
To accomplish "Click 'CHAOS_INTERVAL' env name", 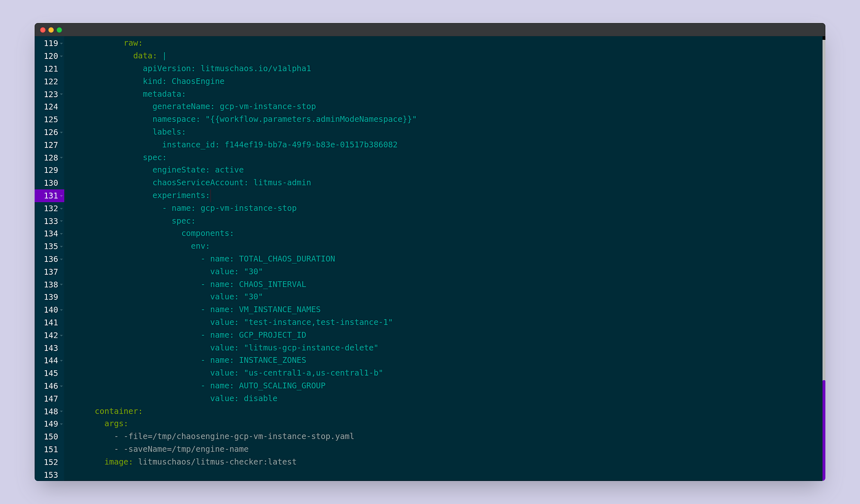I will (273, 285).
